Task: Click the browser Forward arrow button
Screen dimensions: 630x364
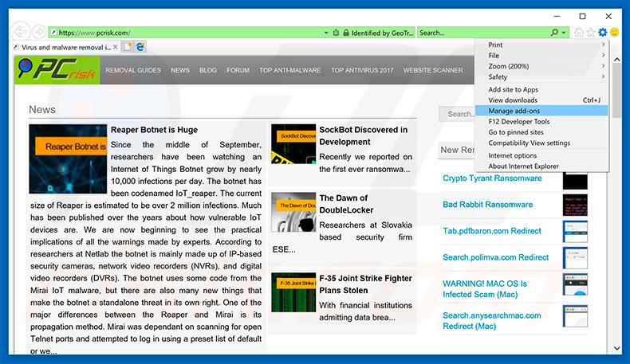Action: (39, 32)
